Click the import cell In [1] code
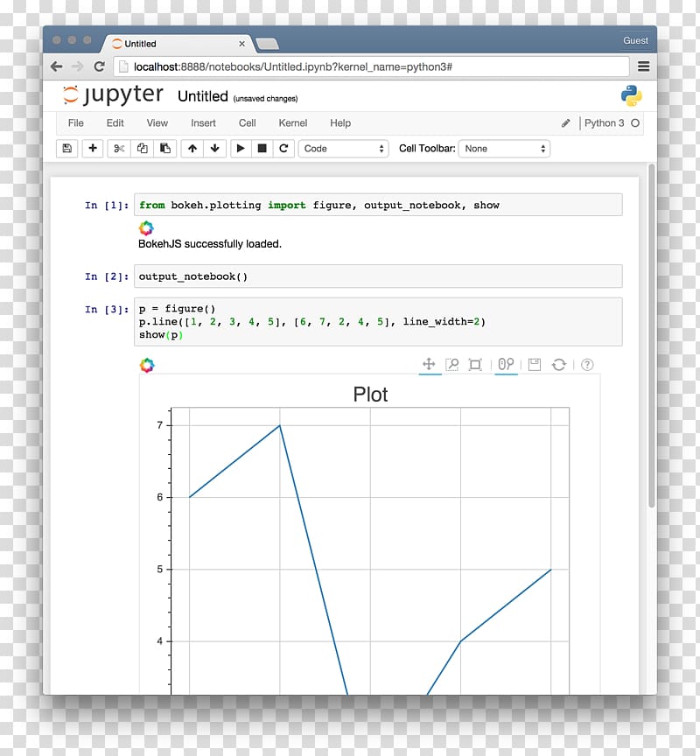This screenshot has width=700, height=756. pos(378,205)
